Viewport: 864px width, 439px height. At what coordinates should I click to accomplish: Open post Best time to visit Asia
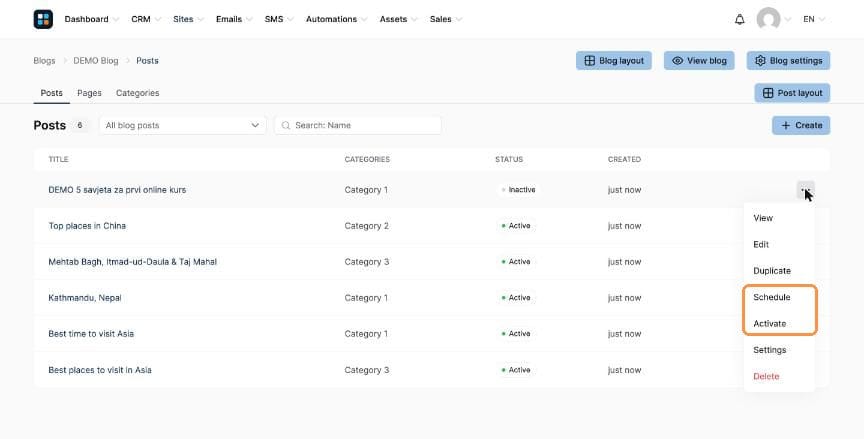pos(91,334)
